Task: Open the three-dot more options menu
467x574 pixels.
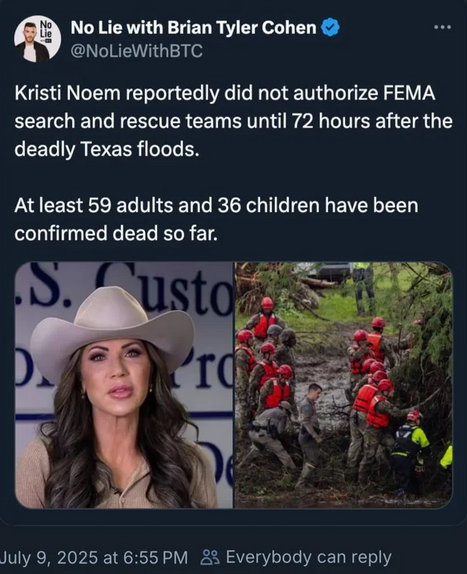Action: [x=442, y=27]
